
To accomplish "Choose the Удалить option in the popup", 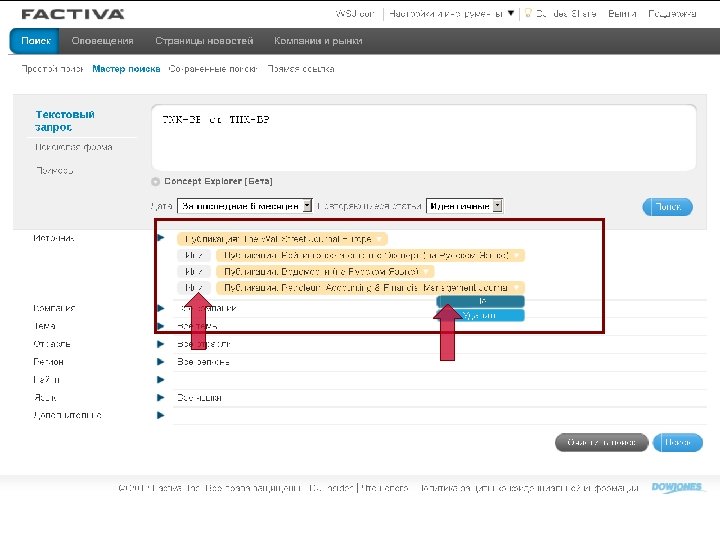I will [480, 315].
